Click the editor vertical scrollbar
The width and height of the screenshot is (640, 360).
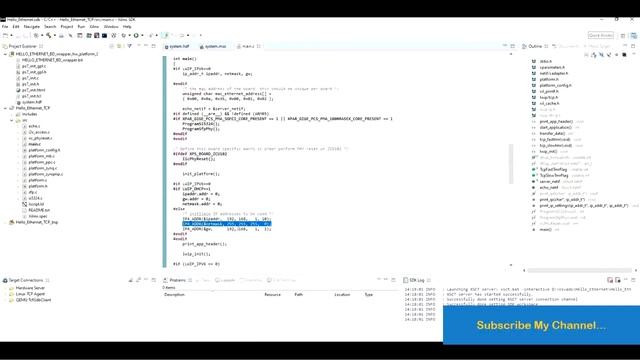pos(511,164)
